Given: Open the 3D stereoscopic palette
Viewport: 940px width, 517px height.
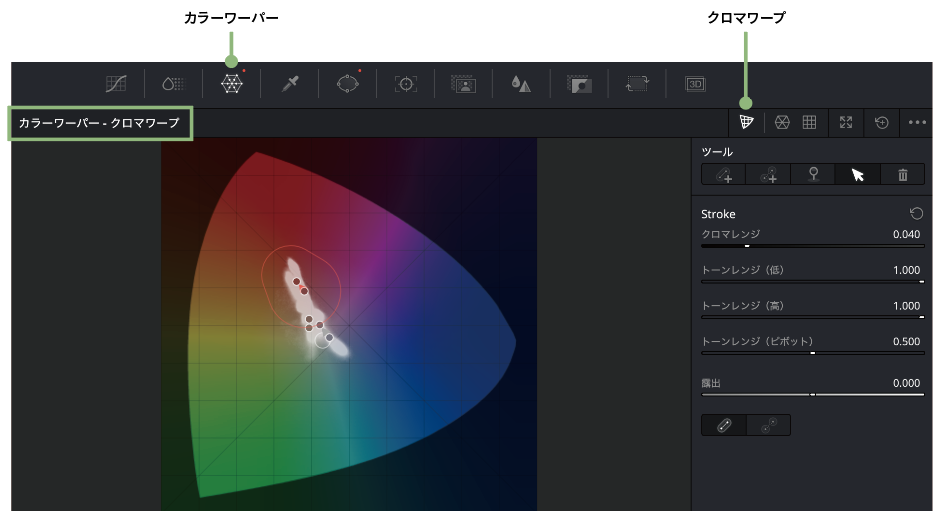Looking at the screenshot, I should [x=695, y=84].
